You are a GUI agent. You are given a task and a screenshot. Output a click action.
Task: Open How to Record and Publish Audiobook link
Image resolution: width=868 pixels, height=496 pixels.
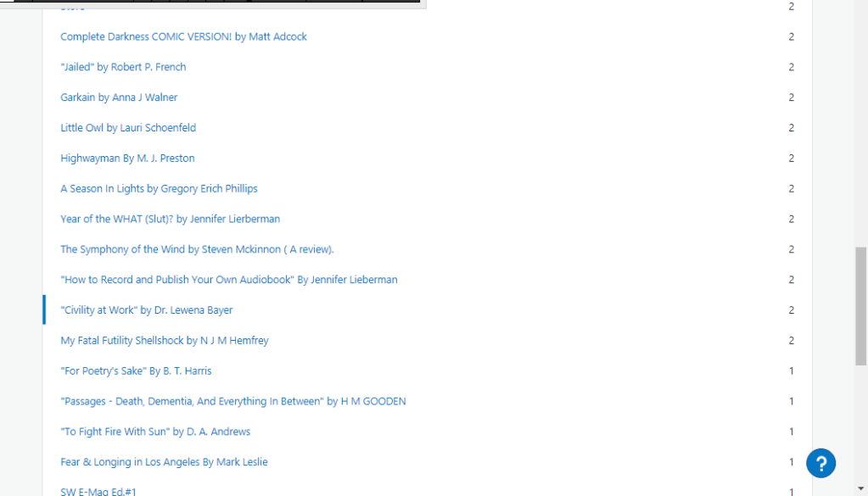(228, 280)
